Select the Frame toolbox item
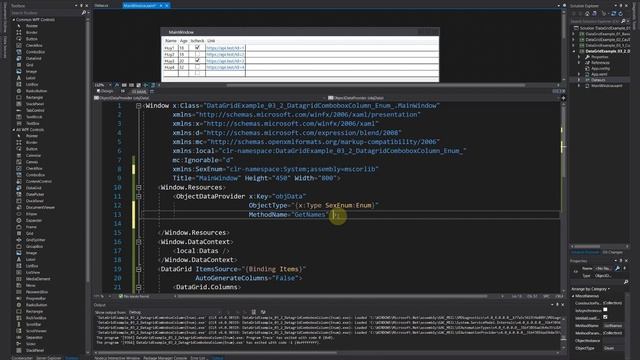640x360 pixels. pyautogui.click(x=31, y=227)
